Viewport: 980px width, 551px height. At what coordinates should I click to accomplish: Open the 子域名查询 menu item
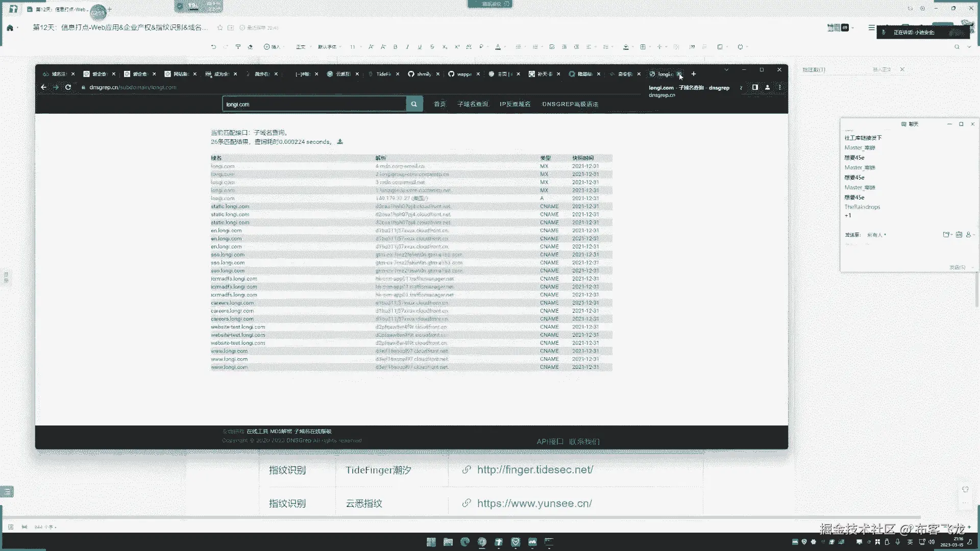473,104
